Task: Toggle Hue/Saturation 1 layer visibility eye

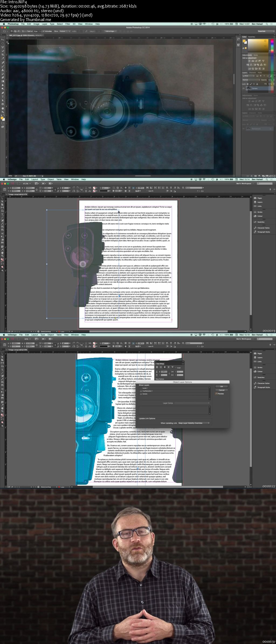Action: pyautogui.click(x=141, y=391)
